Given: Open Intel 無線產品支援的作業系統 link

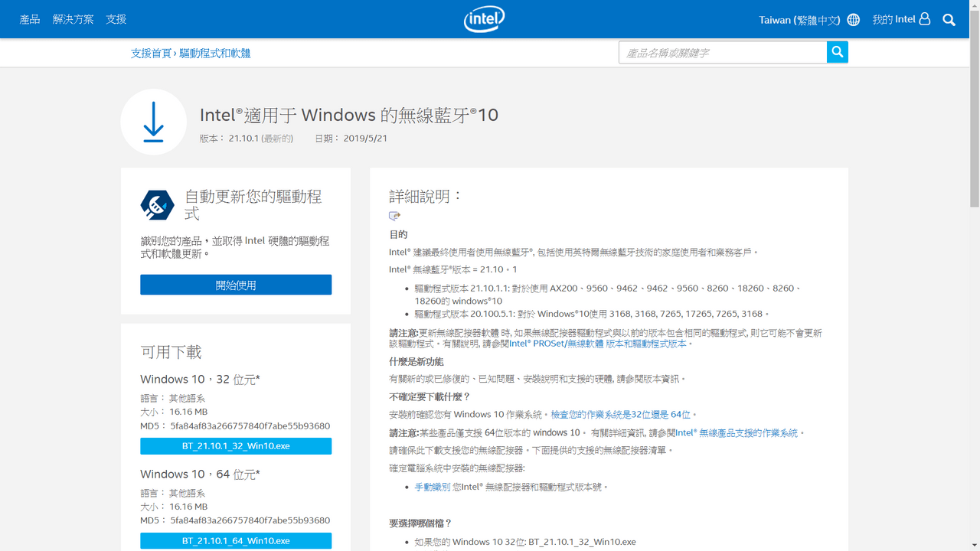Looking at the screenshot, I should tap(737, 433).
